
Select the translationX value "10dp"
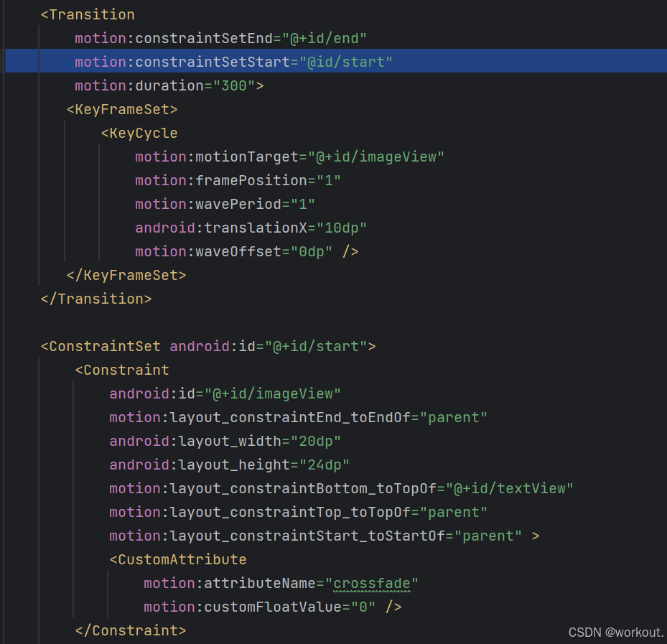point(344,228)
